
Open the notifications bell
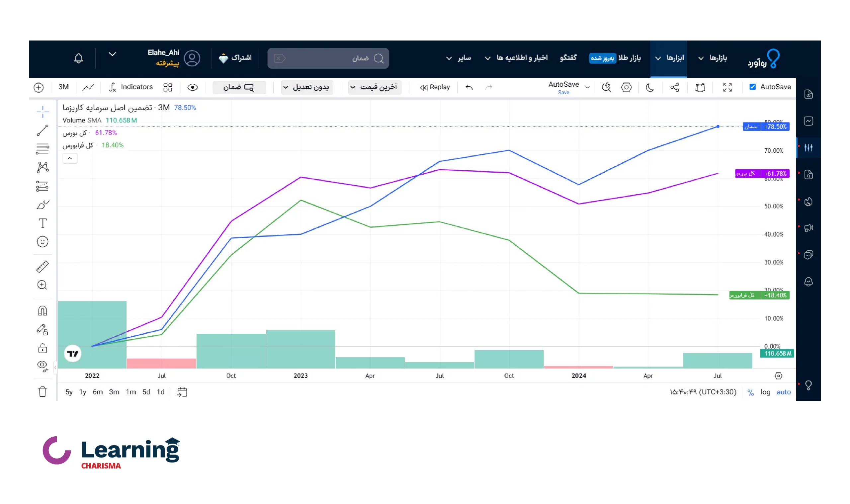pos(78,58)
